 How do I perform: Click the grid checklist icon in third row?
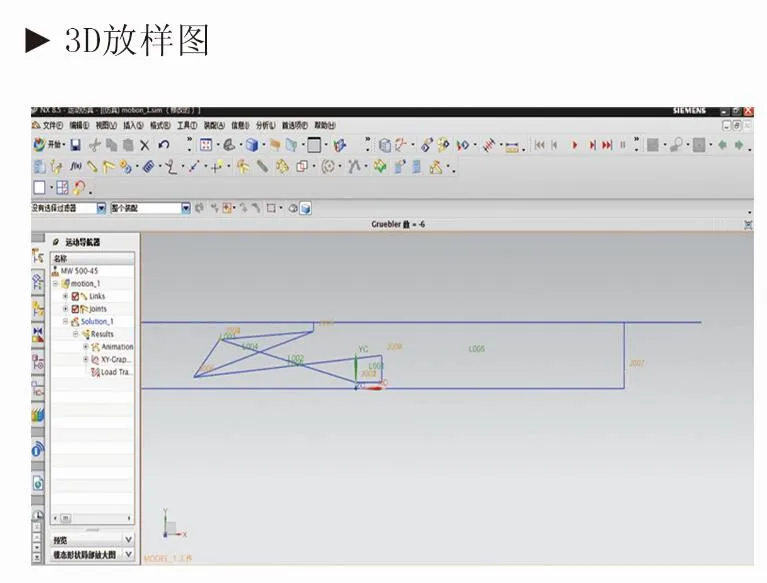(62, 188)
